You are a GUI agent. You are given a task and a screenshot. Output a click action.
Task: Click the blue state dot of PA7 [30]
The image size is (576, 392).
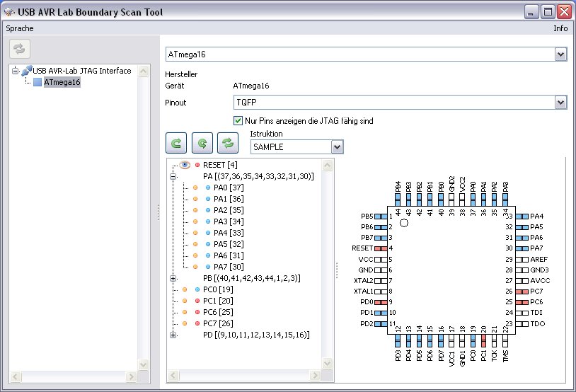(x=208, y=267)
